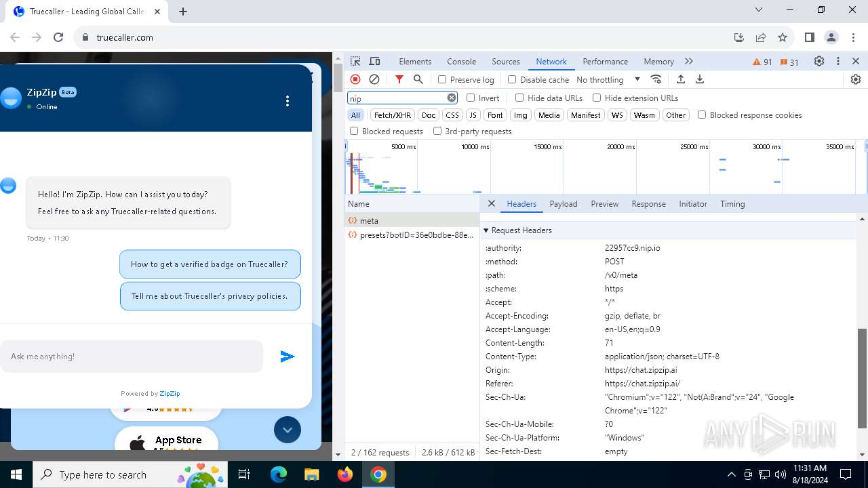Image resolution: width=868 pixels, height=488 pixels.
Task: Show hidden system tray icons
Action: coord(731,474)
